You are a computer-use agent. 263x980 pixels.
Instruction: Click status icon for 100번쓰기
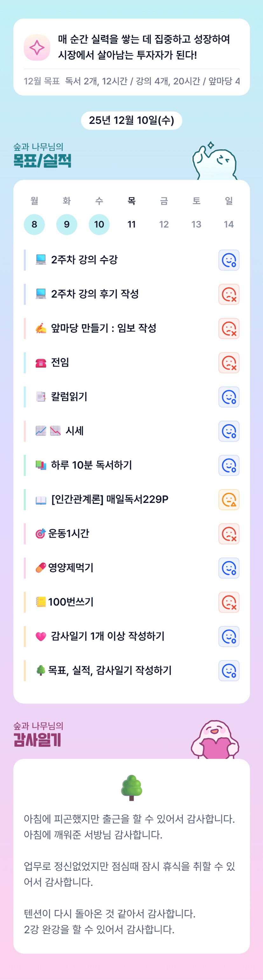pos(229,602)
